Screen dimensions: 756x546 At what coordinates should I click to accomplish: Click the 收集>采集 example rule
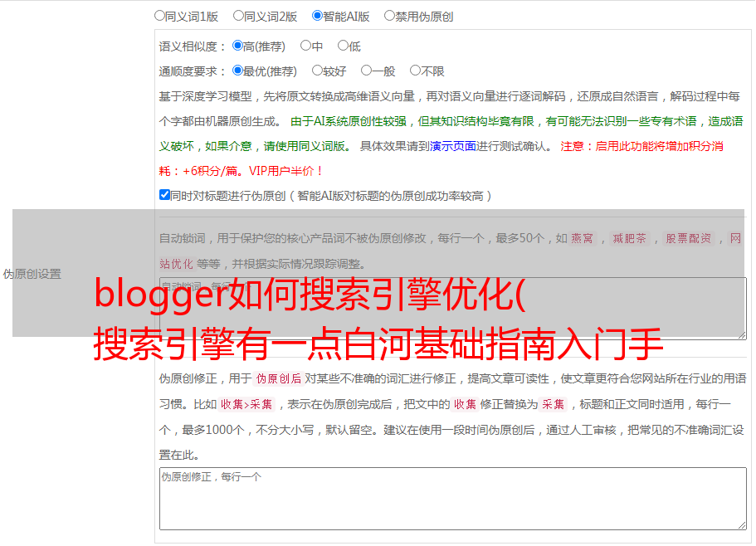pos(246,404)
